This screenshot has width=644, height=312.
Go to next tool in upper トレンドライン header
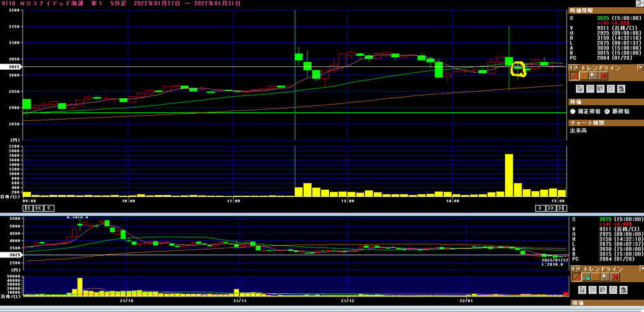[x=577, y=68]
